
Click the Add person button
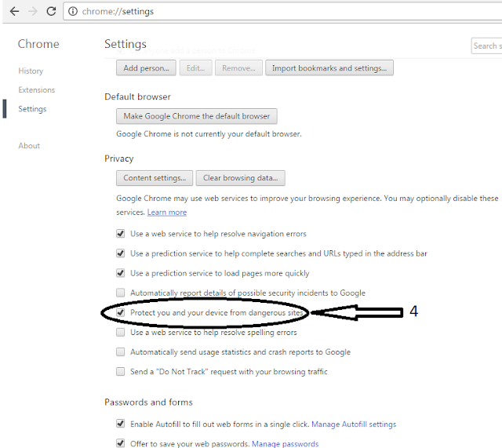point(146,68)
